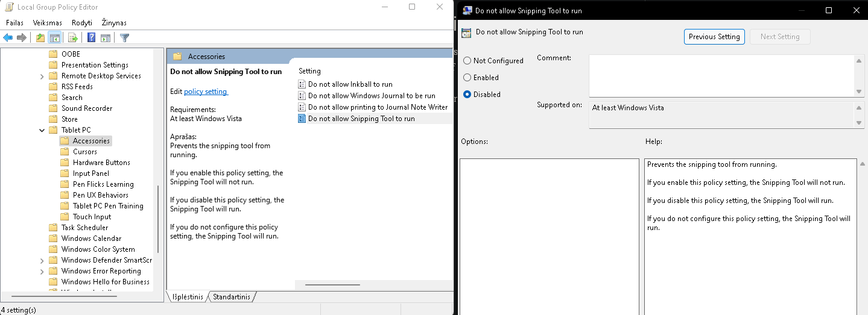Click inside the Comment text box
868x315 pixels.
click(x=721, y=75)
